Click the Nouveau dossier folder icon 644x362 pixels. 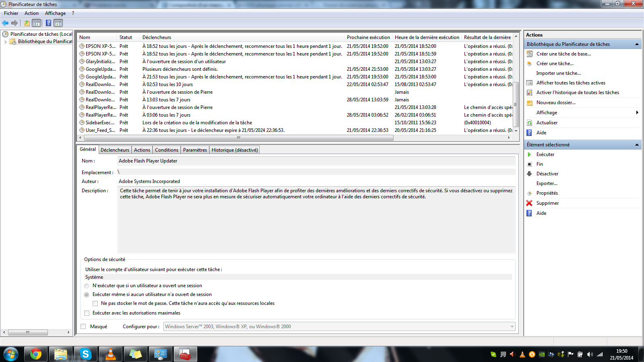coord(529,103)
